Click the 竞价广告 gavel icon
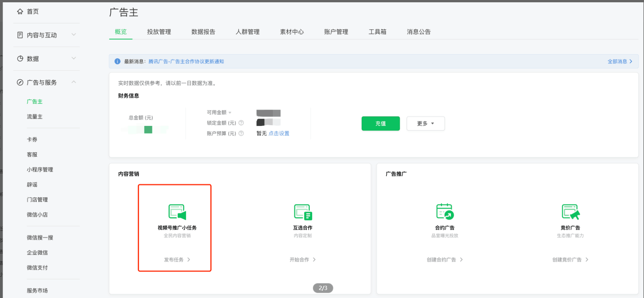This screenshot has width=644, height=298. coord(570,212)
